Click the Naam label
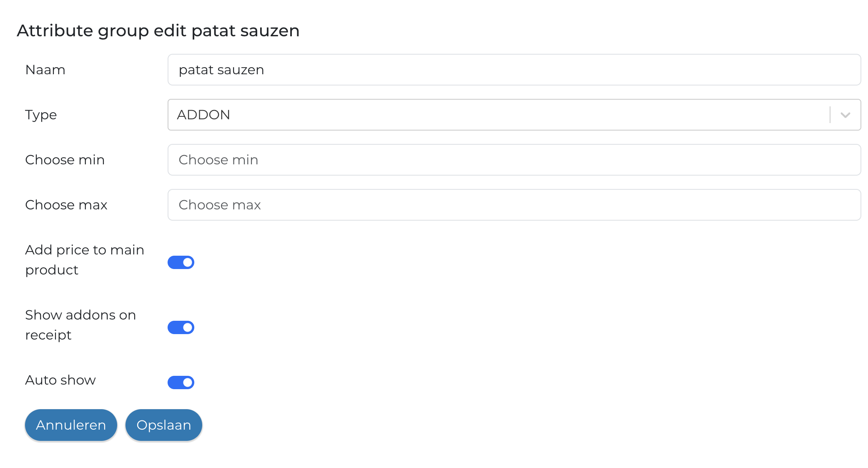The image size is (868, 468). pos(45,70)
